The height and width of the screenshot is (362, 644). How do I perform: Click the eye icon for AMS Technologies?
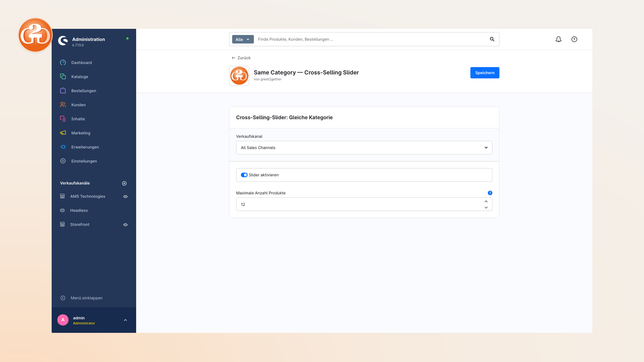coord(125,197)
